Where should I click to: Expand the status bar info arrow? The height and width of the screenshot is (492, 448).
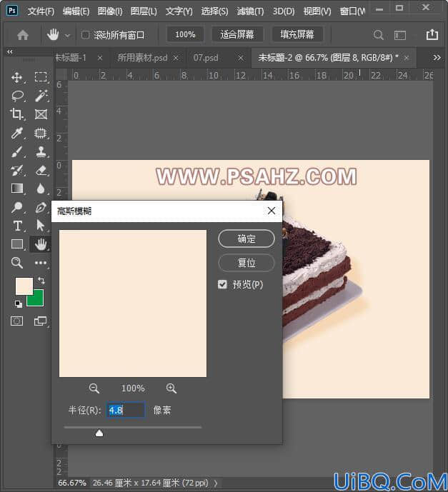(x=216, y=483)
